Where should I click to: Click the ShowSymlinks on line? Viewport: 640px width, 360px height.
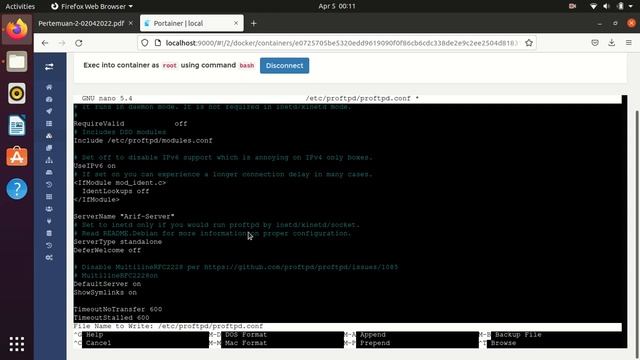(105, 293)
